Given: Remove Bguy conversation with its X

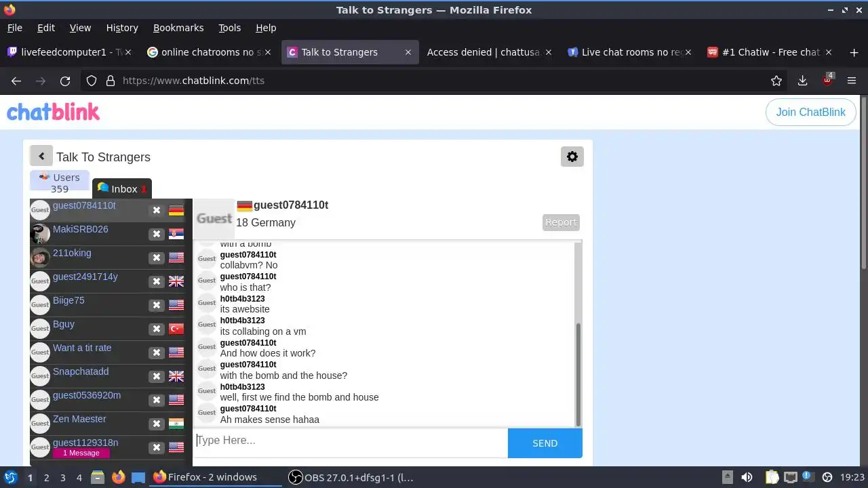Looking at the screenshot, I should (157, 329).
